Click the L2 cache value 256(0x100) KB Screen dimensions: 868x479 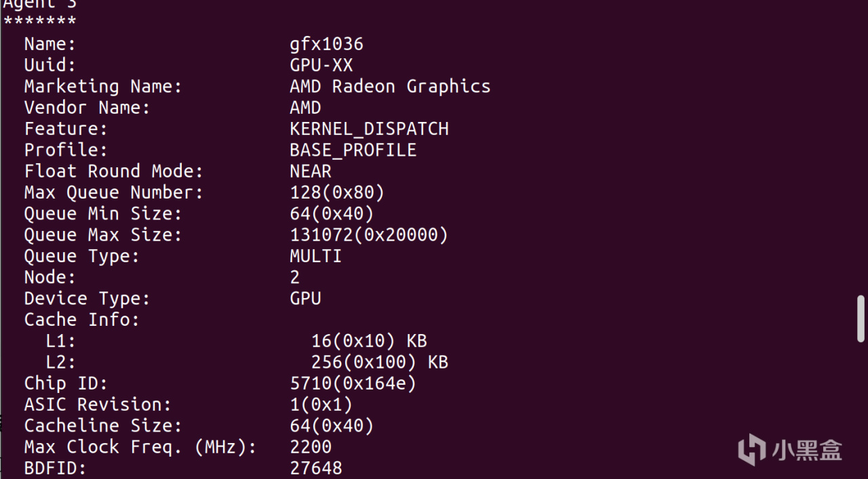click(x=379, y=362)
